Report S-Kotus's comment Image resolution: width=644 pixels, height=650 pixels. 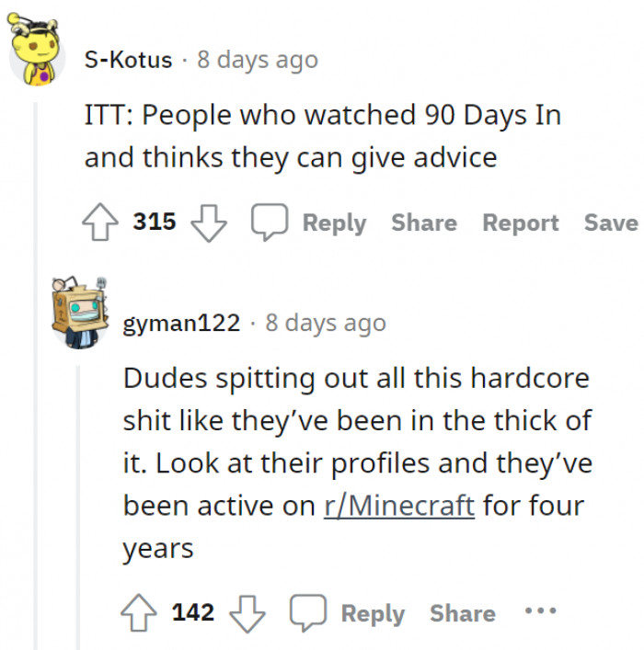click(521, 222)
